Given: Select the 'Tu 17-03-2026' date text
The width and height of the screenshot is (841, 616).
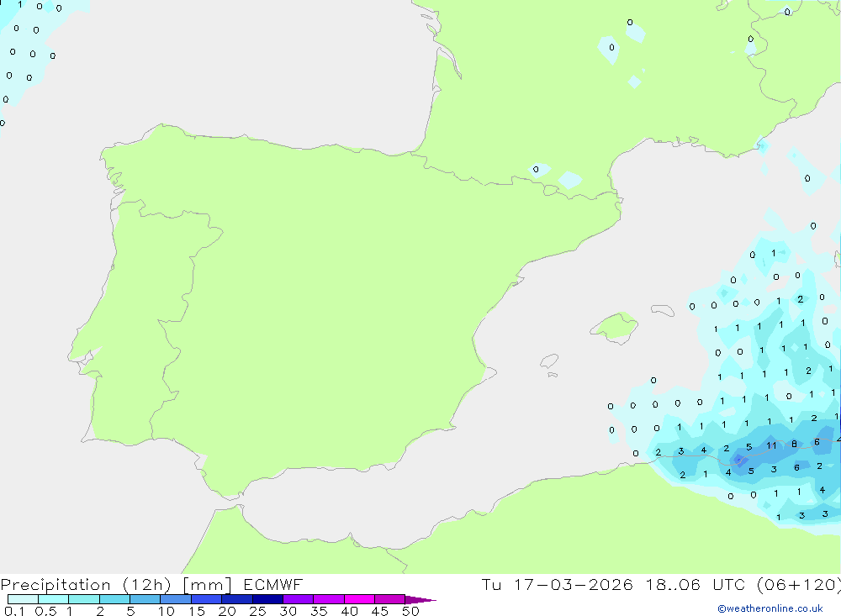Looking at the screenshot, I should (x=557, y=584).
